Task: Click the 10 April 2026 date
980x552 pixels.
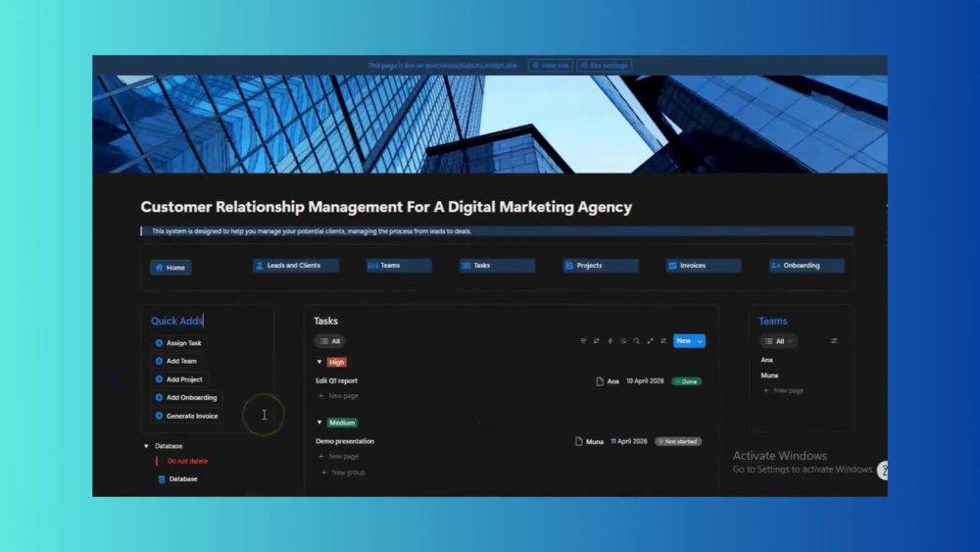Action: point(645,380)
